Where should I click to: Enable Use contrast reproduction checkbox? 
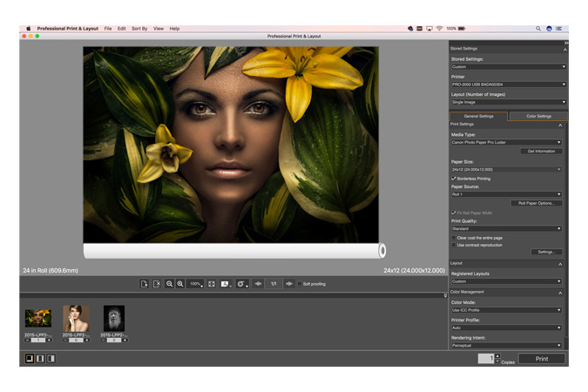pos(453,245)
